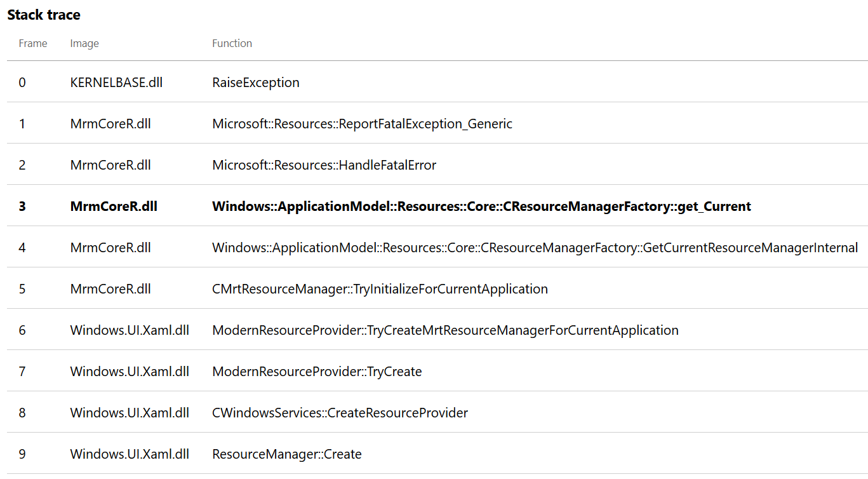This screenshot has width=868, height=479.
Task: Select the TryCreateMrtResourceManagerForCurrentApplication function
Action: tap(446, 330)
